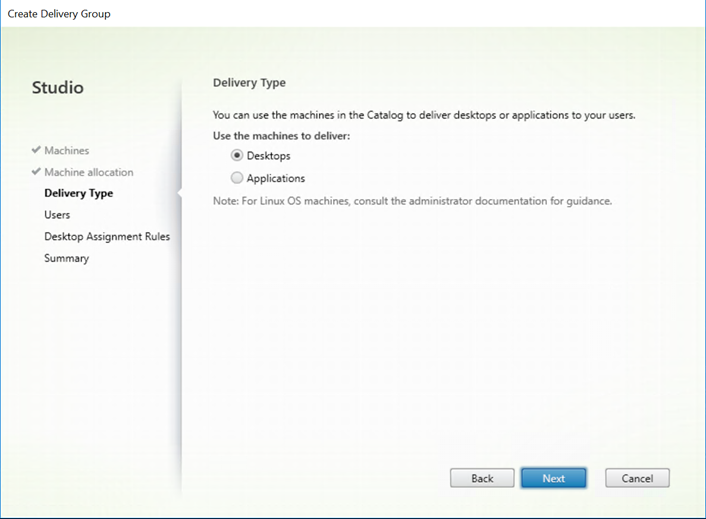Select the Delivery Type step in sidebar
This screenshot has width=706, height=519.
[79, 193]
